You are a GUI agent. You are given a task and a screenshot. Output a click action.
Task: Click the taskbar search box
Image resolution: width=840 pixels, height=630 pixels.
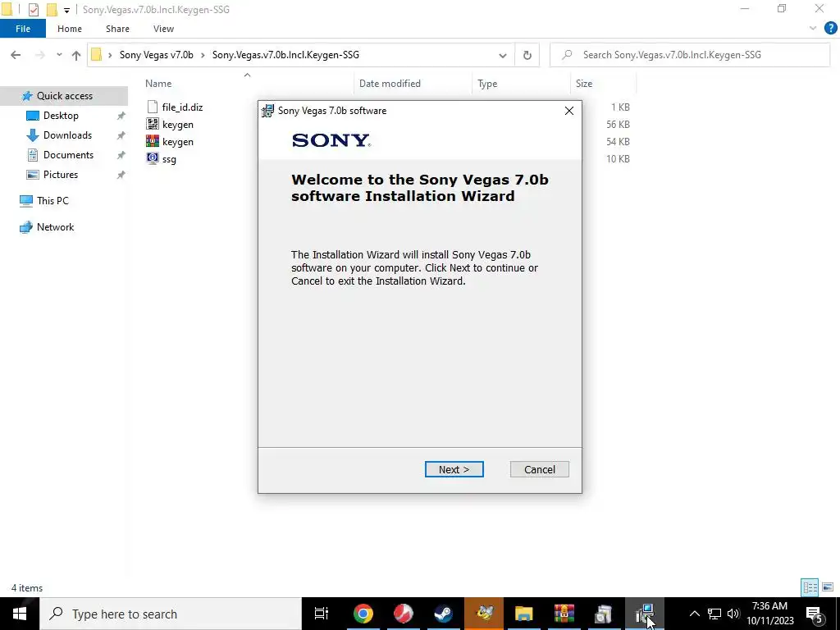171,614
